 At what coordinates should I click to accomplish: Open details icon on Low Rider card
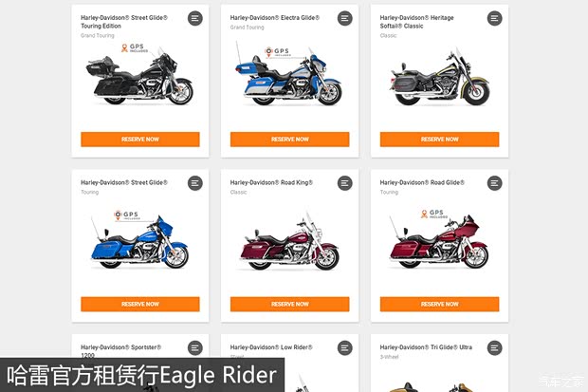point(344,348)
